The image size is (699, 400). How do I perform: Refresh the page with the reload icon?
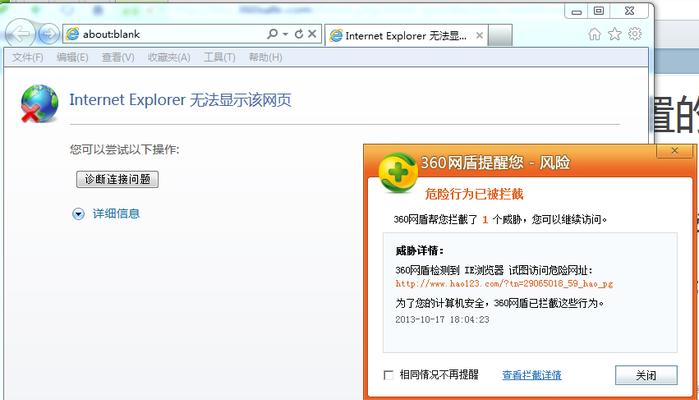299,34
